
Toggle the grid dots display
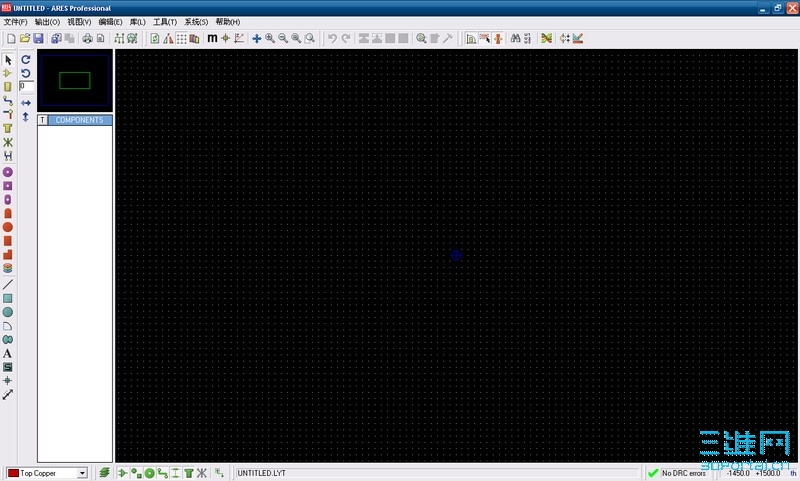coord(181,38)
